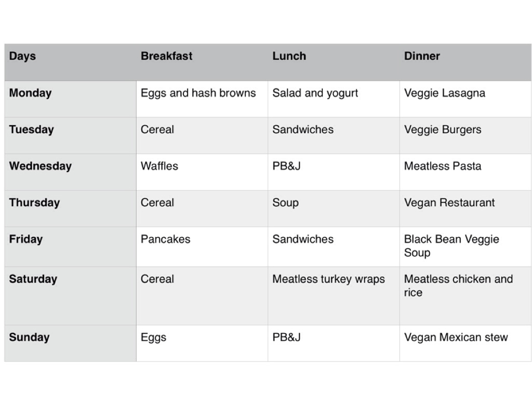
Task: Select the Sunday row label
Action: [30, 337]
